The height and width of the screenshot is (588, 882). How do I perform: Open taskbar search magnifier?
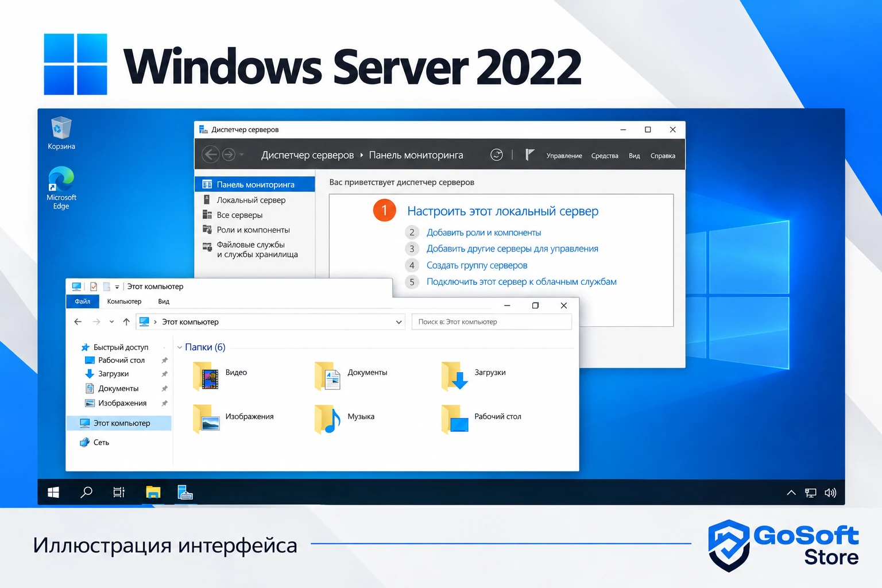(x=86, y=492)
